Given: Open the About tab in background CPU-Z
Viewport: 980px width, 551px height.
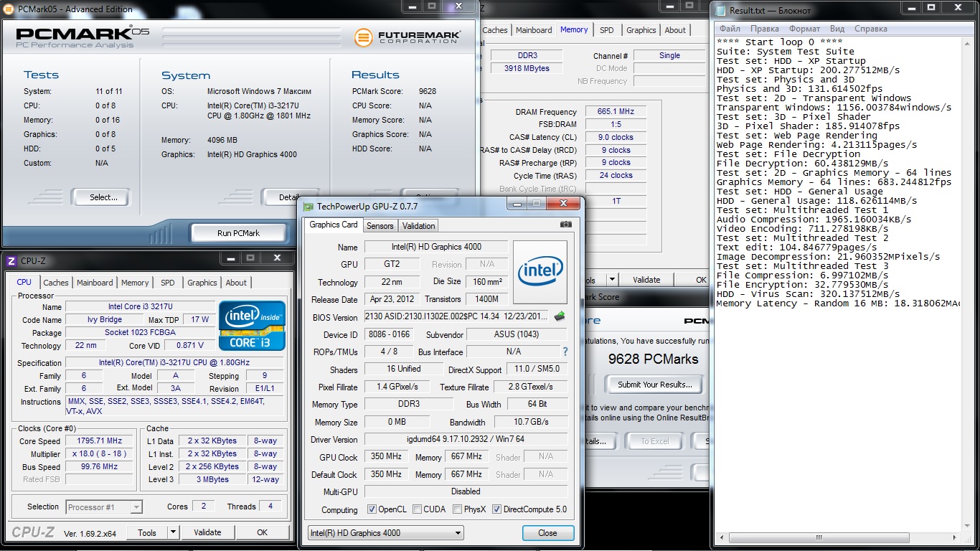Looking at the screenshot, I should pos(675,30).
